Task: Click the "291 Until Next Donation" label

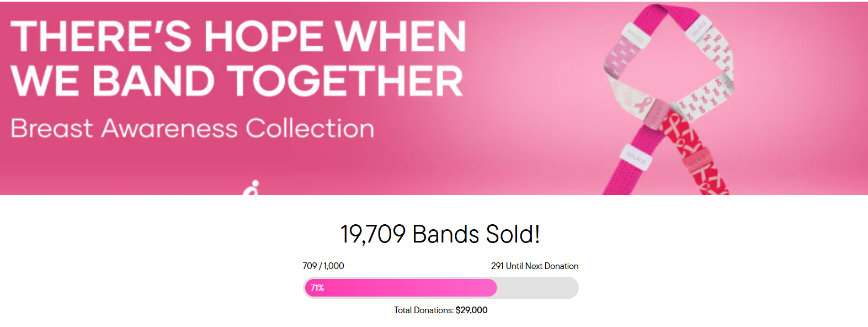Action: pyautogui.click(x=534, y=266)
